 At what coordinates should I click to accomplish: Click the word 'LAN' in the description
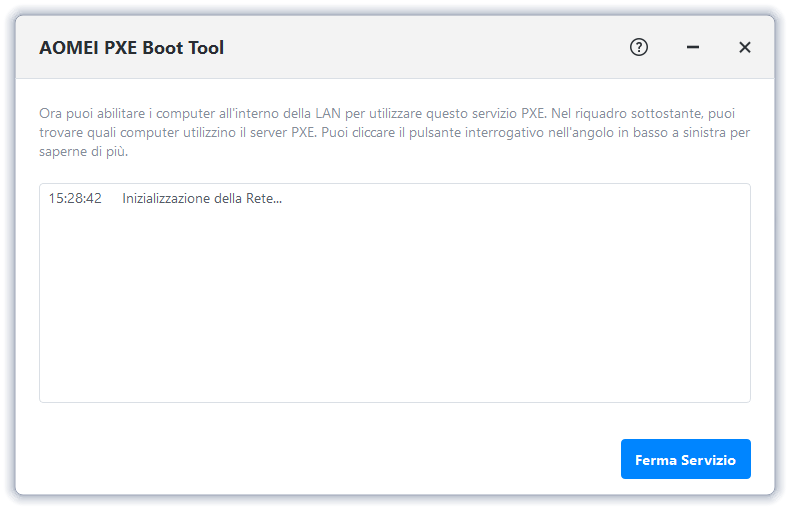pos(326,113)
